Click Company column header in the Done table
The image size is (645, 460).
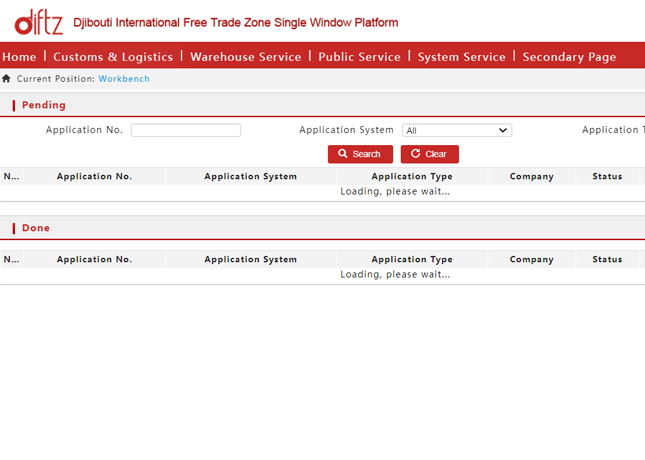[531, 260]
